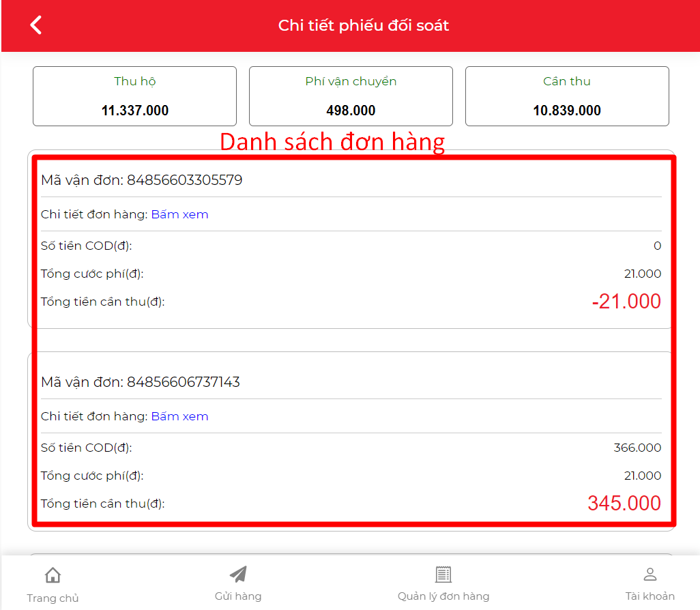This screenshot has width=700, height=610.
Task: Open the Tài khoản person icon
Action: coord(650,575)
